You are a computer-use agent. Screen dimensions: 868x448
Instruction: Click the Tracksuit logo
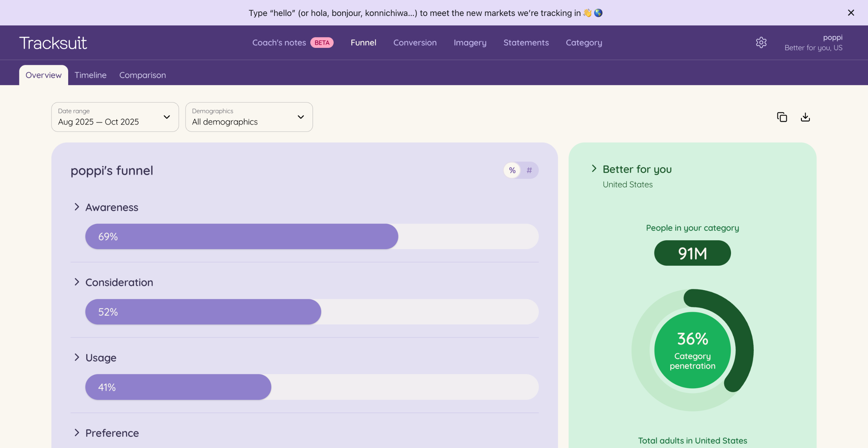pyautogui.click(x=53, y=43)
